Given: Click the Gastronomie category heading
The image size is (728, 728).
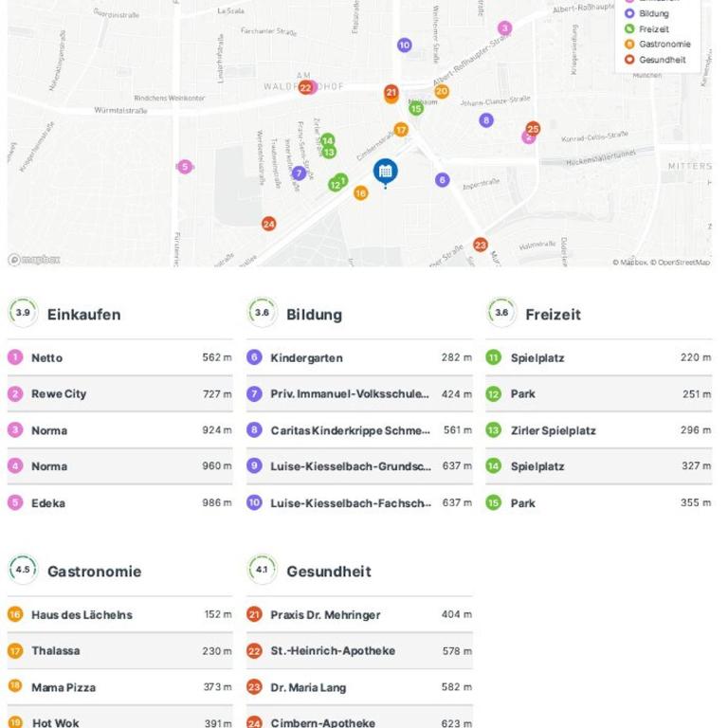Looking at the screenshot, I should (94, 571).
